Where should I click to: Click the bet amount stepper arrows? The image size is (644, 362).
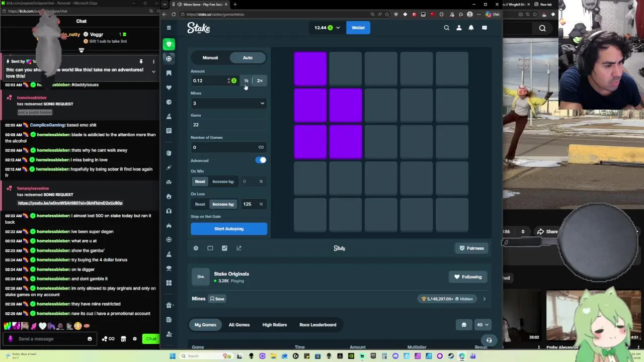pos(228,81)
